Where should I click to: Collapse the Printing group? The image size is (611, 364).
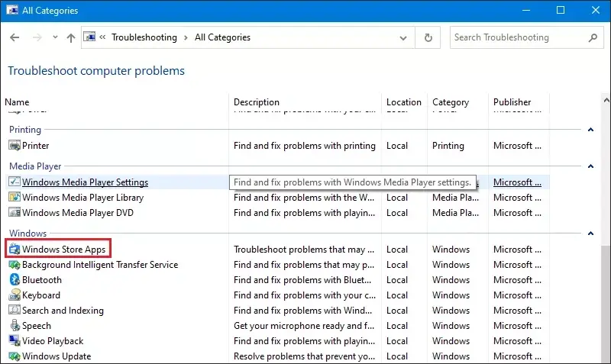pyautogui.click(x=590, y=129)
